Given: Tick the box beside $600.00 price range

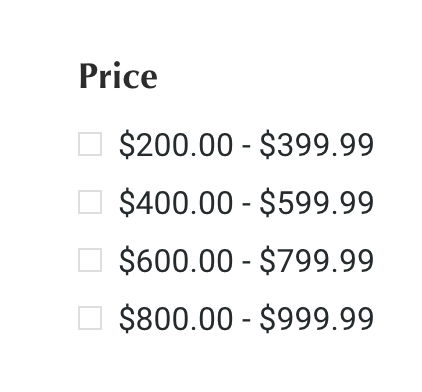Looking at the screenshot, I should pos(90,260).
